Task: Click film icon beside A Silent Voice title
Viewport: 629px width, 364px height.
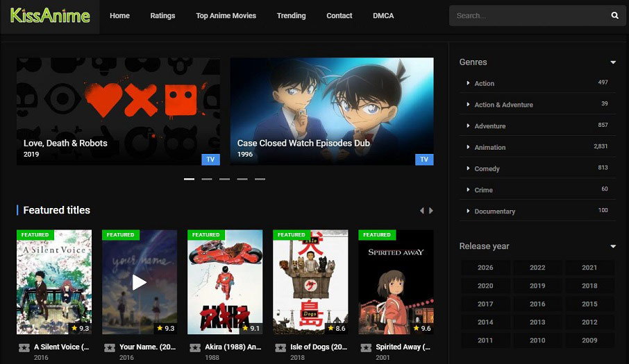Action: pos(24,347)
